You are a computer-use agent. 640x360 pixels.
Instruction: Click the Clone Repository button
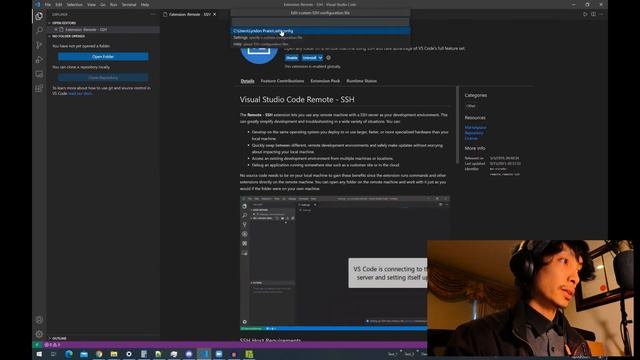coord(103,78)
